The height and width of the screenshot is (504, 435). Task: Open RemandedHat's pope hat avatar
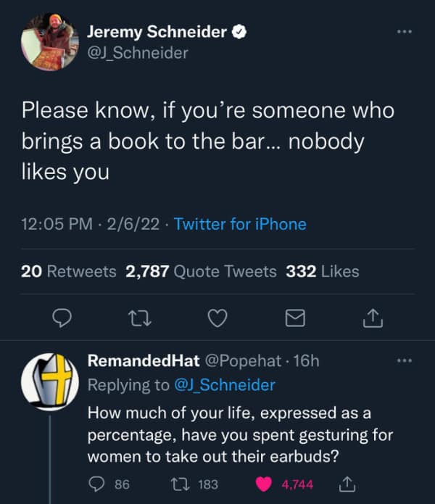coord(50,382)
